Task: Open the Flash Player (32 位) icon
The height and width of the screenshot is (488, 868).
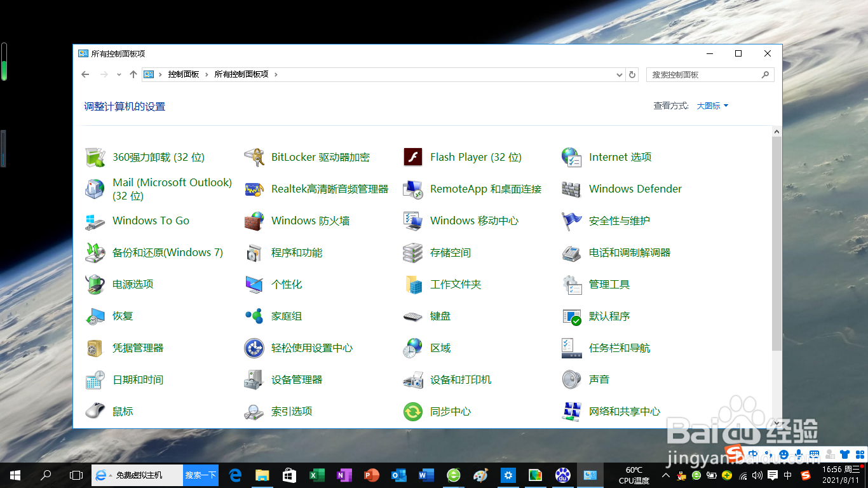Action: click(413, 157)
